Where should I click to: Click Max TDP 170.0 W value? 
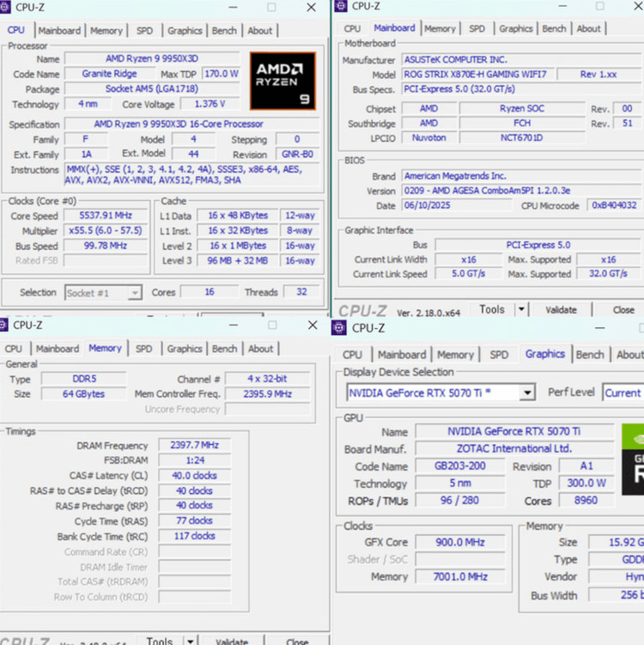[222, 74]
